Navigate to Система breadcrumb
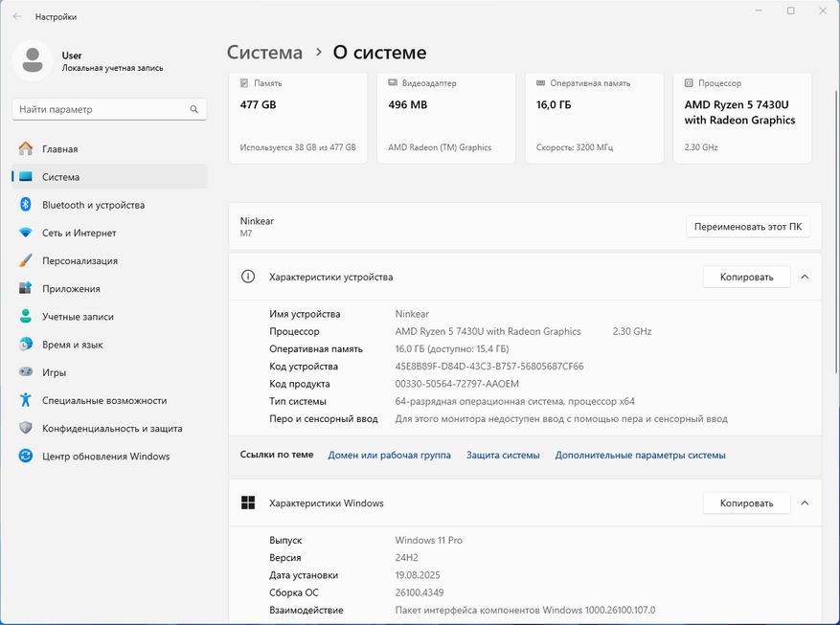Viewport: 840px width, 625px height. click(x=264, y=53)
